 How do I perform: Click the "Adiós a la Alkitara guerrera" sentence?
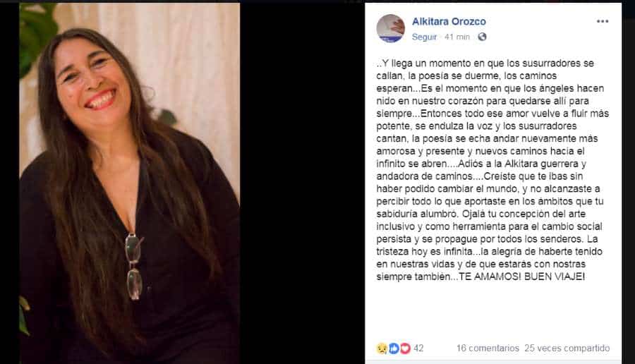517,164
